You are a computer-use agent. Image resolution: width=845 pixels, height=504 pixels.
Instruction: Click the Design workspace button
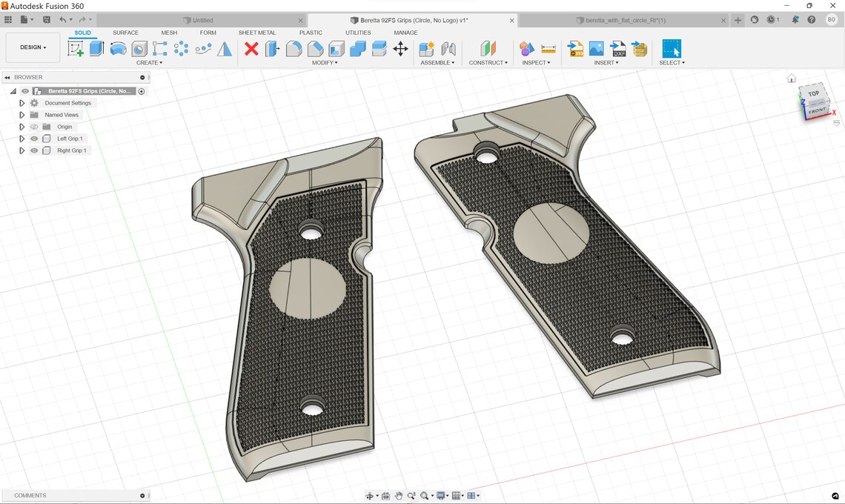click(x=31, y=47)
